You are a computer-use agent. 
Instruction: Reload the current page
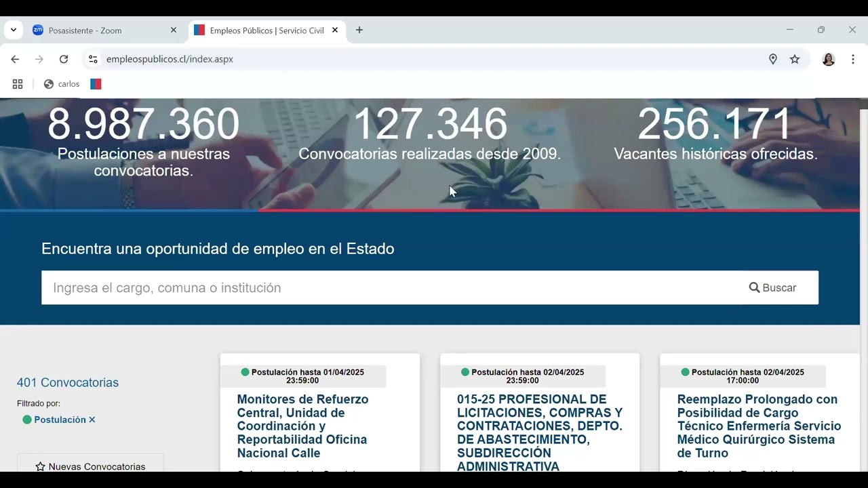pyautogui.click(x=64, y=59)
